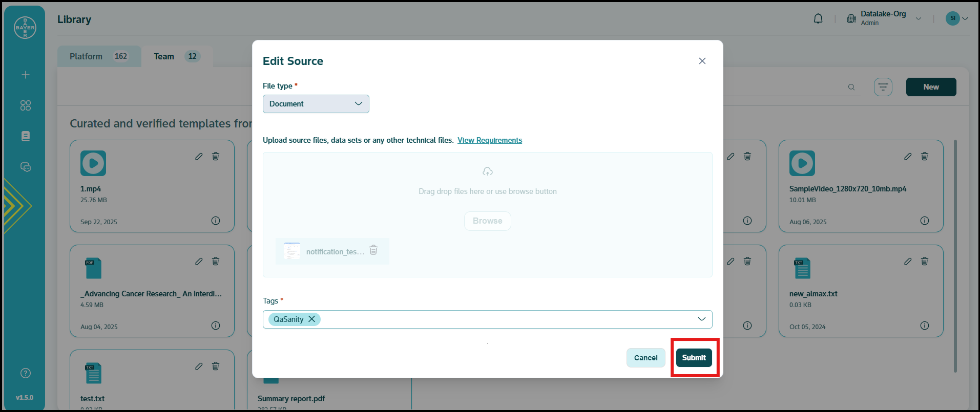Open the filter icon button
Viewport: 980px width, 412px height.
coord(883,87)
